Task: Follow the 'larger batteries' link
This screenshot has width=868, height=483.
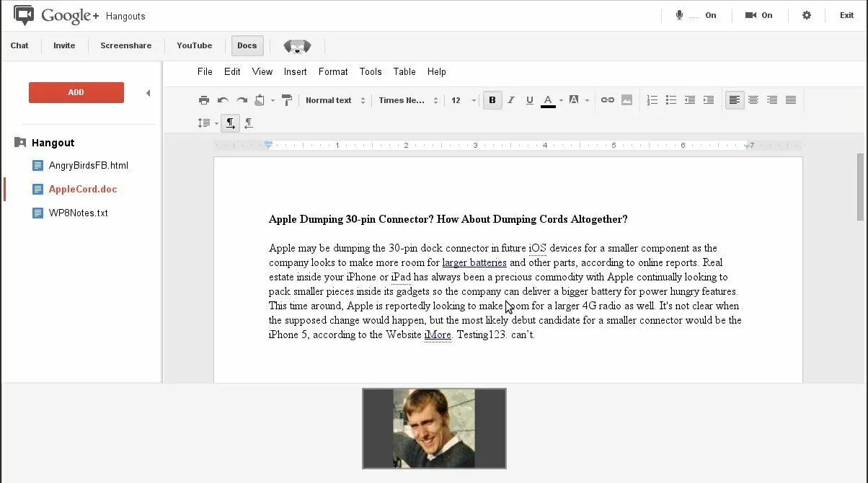Action: click(474, 262)
